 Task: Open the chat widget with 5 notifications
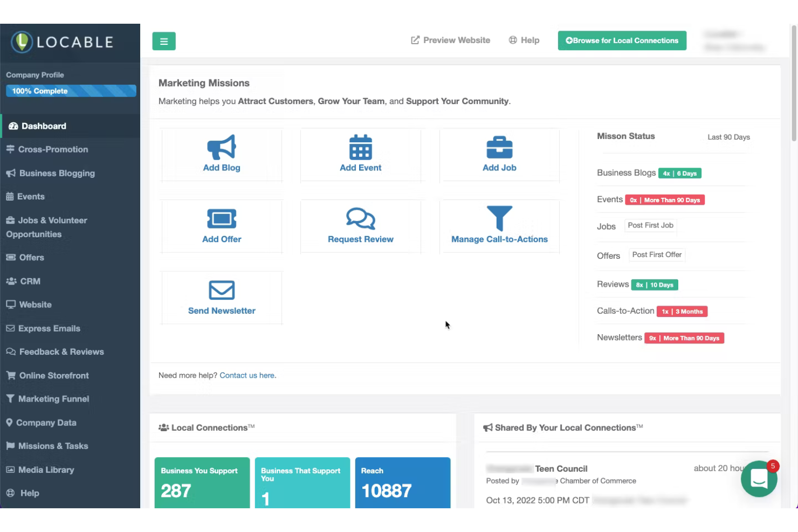click(x=759, y=479)
